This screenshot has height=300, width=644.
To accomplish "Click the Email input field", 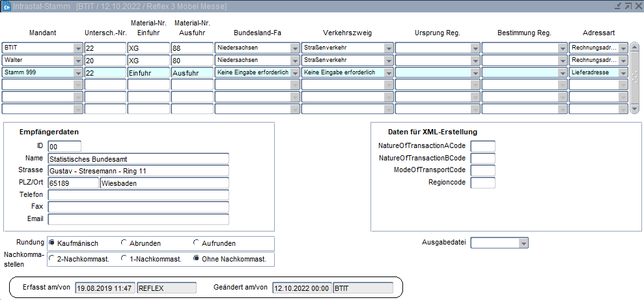I will click(x=138, y=219).
